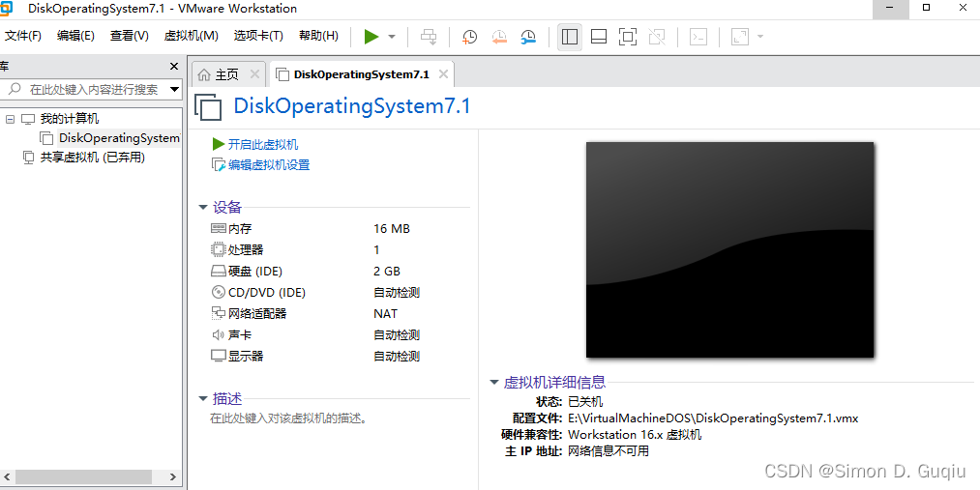Click the 内存 memory device row
Image resolution: width=980 pixels, height=490 pixels.
coord(340,228)
